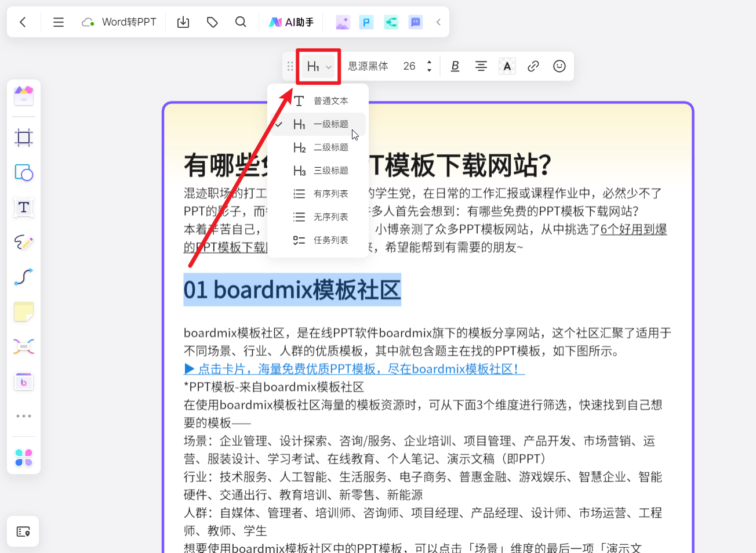Open the H1 heading level dropdown
756x553 pixels.
[318, 66]
